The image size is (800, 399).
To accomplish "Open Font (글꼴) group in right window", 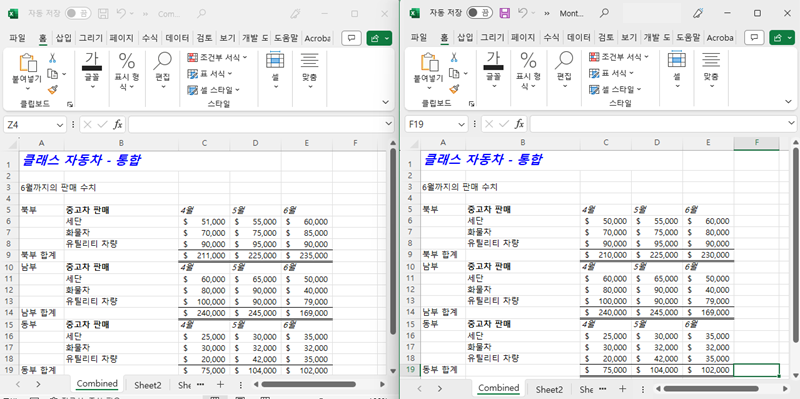I will 493,71.
